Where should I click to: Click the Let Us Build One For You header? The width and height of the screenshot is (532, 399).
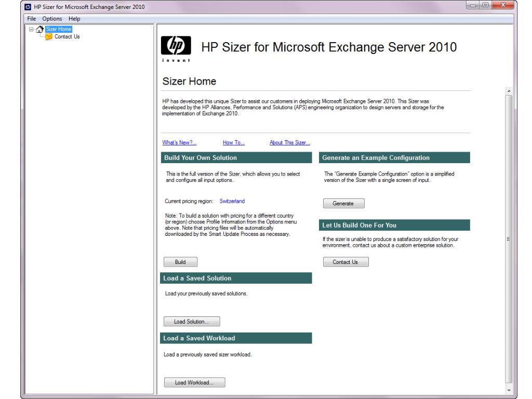click(394, 225)
